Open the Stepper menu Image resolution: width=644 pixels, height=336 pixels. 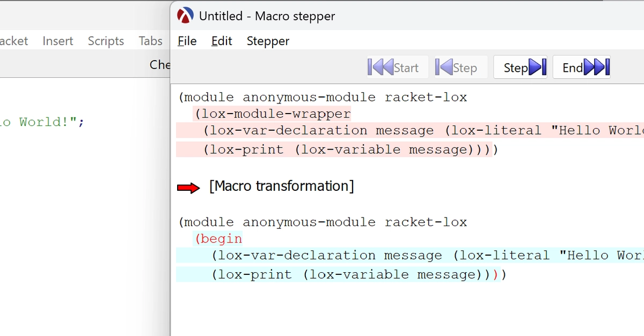[x=268, y=41]
